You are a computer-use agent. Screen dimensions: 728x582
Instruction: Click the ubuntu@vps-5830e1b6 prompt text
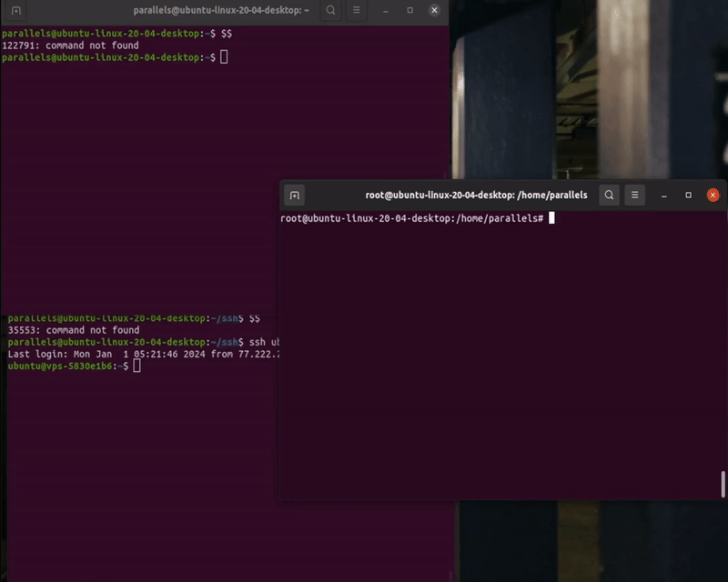point(60,366)
